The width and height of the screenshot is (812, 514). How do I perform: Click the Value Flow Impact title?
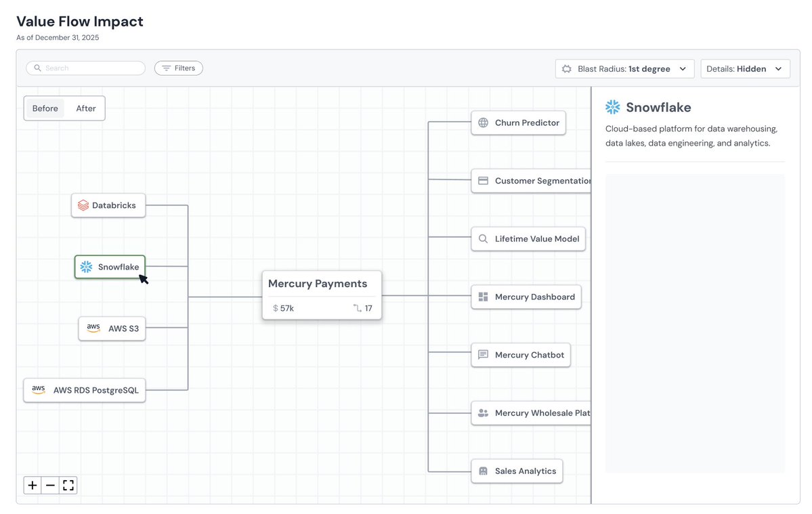point(80,21)
